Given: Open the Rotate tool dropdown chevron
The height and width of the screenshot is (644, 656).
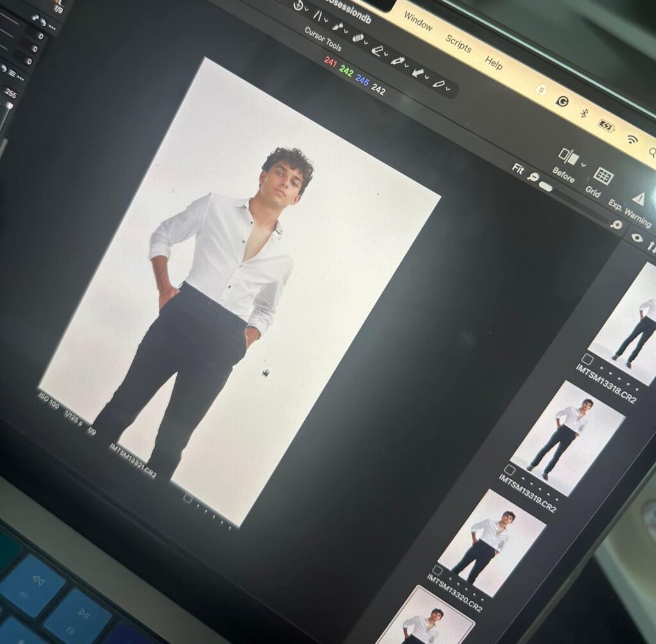Looking at the screenshot, I should [x=307, y=9].
